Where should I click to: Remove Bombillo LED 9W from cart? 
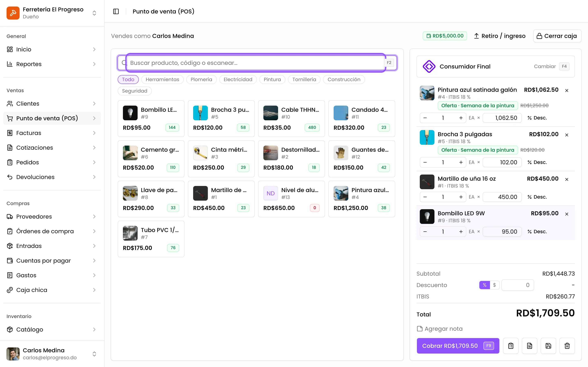[567, 214]
